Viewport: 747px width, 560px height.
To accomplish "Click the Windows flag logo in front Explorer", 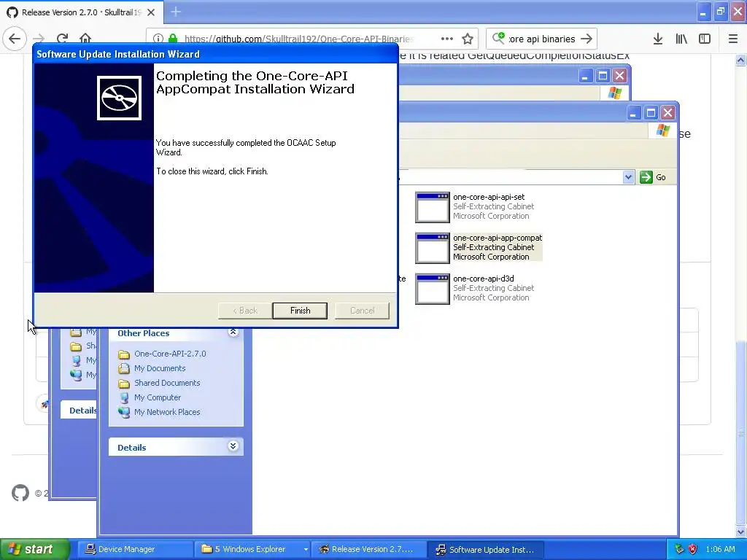I will (662, 131).
